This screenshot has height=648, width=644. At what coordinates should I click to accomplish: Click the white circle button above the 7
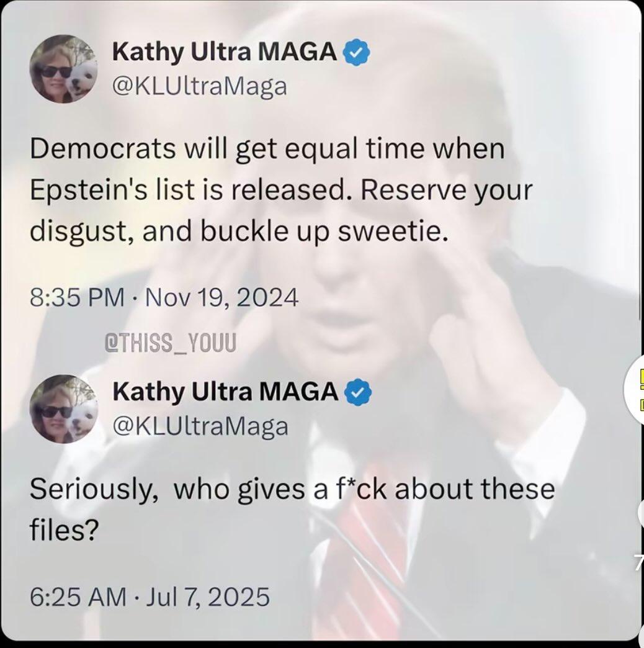click(640, 513)
